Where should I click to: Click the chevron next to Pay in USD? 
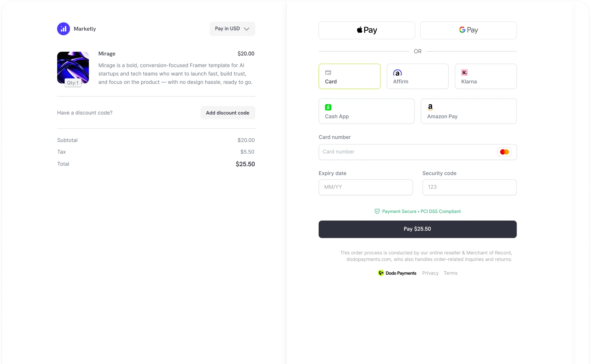coord(246,29)
